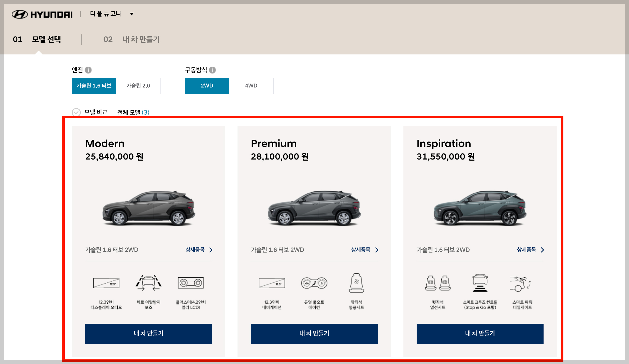Click 내 차 만들기 under Premium
The image size is (629, 364).
(314, 333)
